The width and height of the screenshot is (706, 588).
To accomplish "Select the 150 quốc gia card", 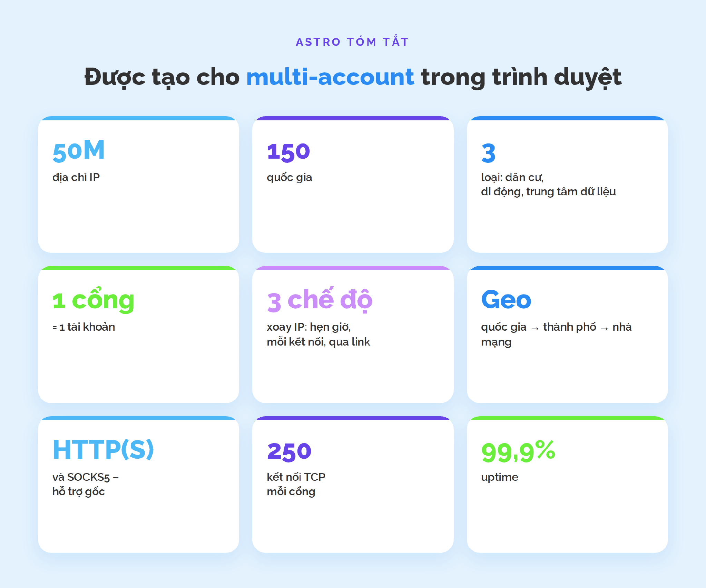I will [353, 185].
